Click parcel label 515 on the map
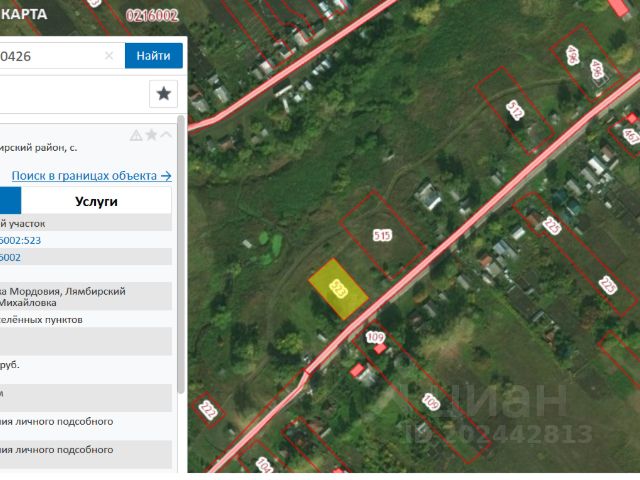Image resolution: width=640 pixels, height=480 pixels. pos(382,236)
